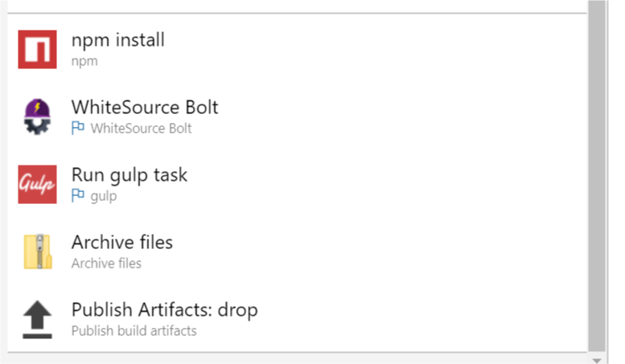The width and height of the screenshot is (625, 364).
Task: Click the flag icon beside WhiteSource Bolt subtitle
Action: (78, 128)
